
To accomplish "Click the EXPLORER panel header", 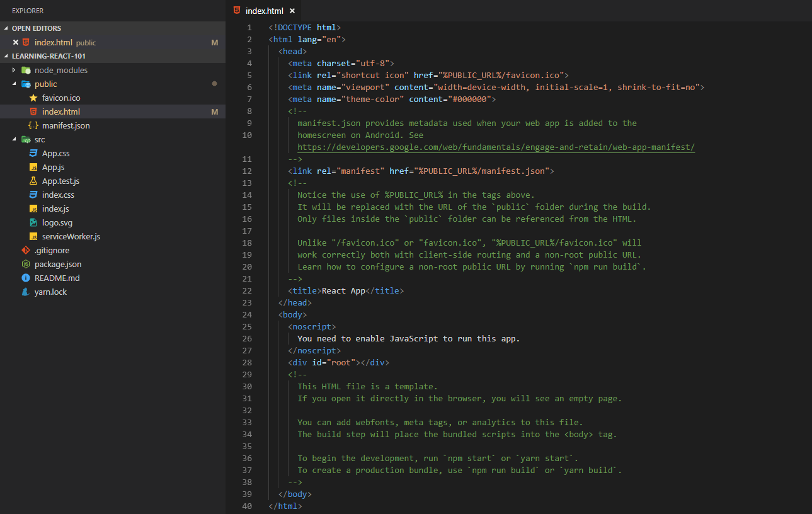I will (28, 10).
